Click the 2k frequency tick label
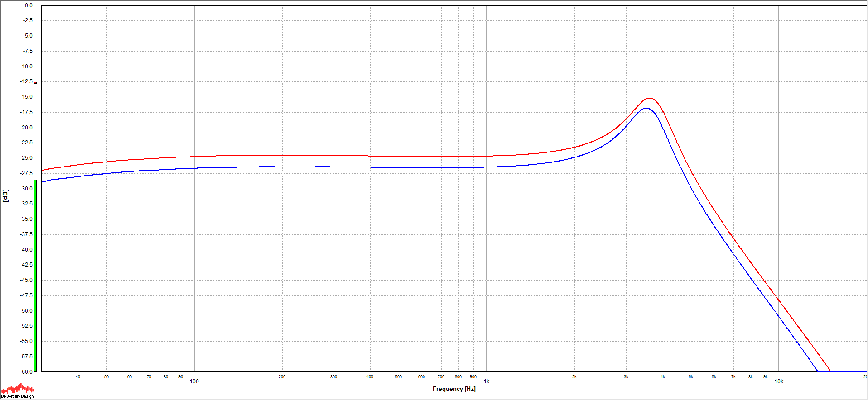 click(574, 377)
